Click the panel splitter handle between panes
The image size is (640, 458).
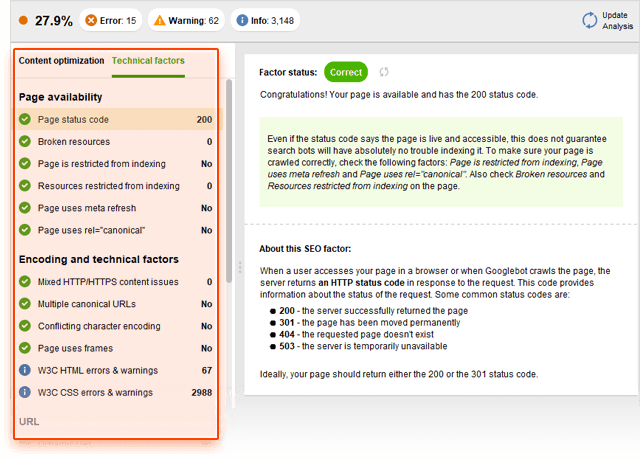coord(237,267)
